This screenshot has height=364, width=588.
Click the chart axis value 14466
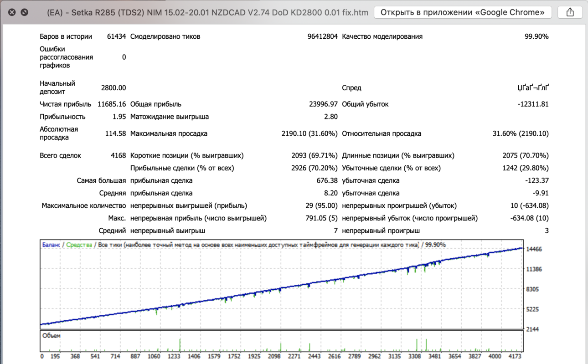pyautogui.click(x=534, y=249)
